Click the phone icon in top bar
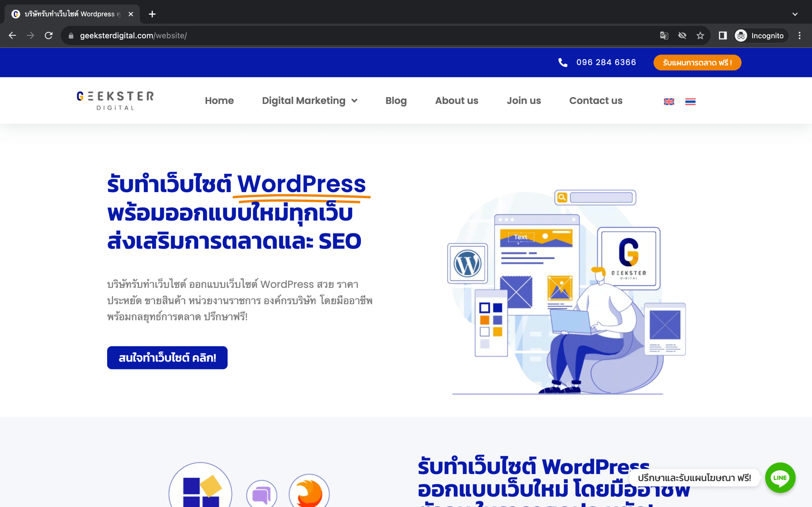The height and width of the screenshot is (507, 812). (563, 62)
